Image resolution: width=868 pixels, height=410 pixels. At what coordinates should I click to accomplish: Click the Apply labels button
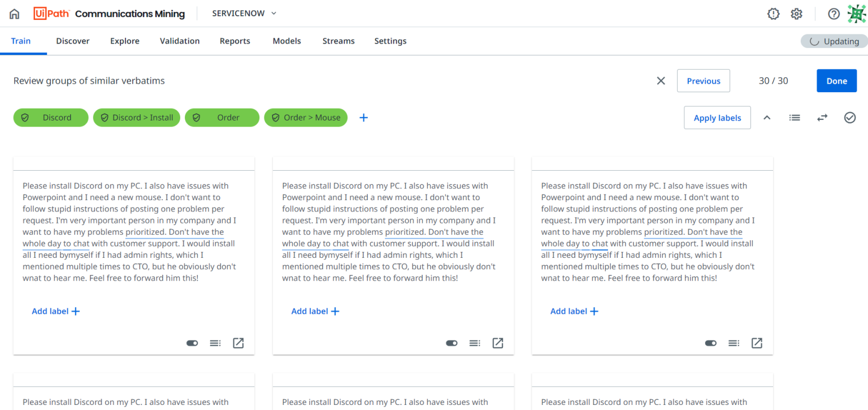coord(717,117)
